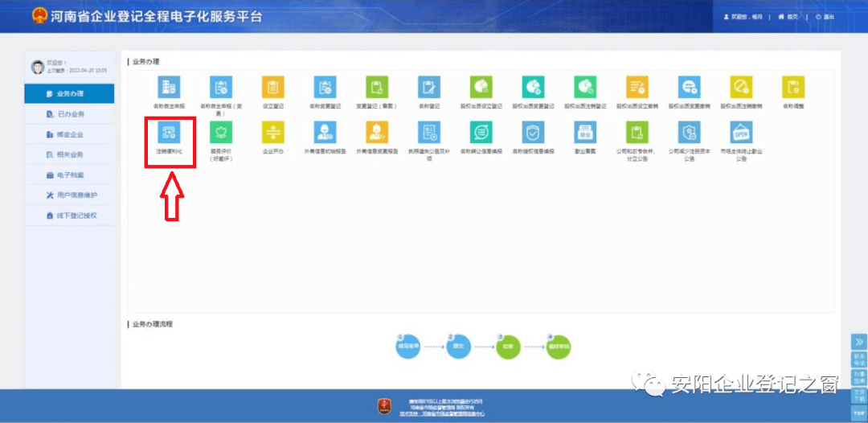This screenshot has width=868, height=423.
Task: Click the national emblem logo in the header
Action: [x=39, y=16]
